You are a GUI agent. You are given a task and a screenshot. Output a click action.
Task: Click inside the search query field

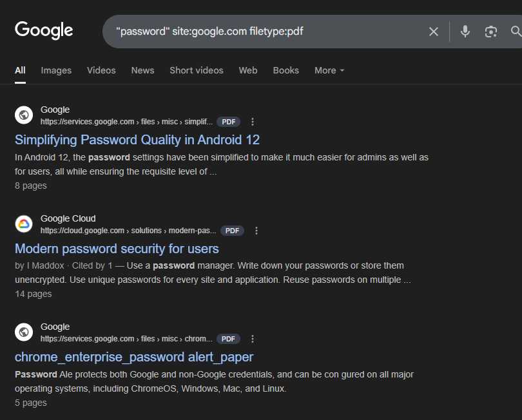point(266,32)
